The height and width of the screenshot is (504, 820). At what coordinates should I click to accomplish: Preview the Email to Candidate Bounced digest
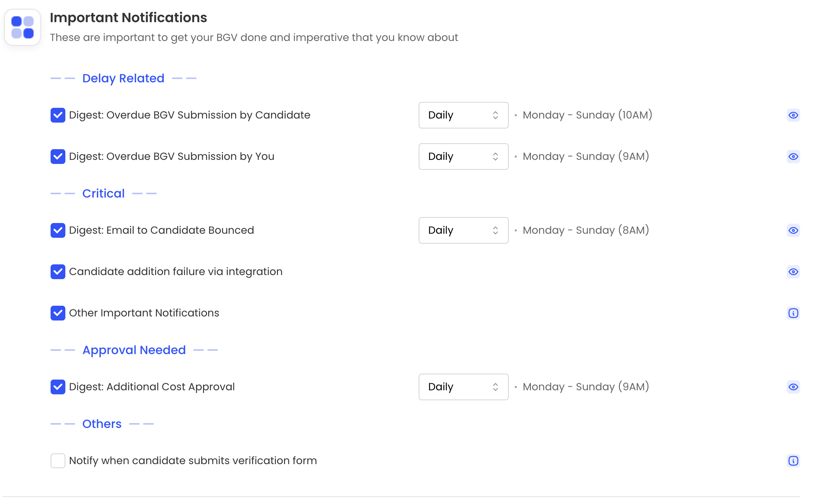[x=793, y=230]
